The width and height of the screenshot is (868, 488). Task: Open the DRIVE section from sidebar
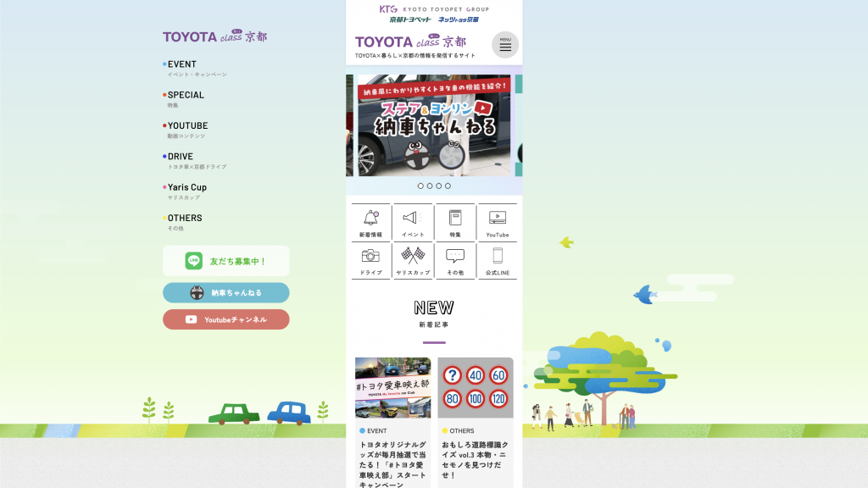tap(181, 156)
